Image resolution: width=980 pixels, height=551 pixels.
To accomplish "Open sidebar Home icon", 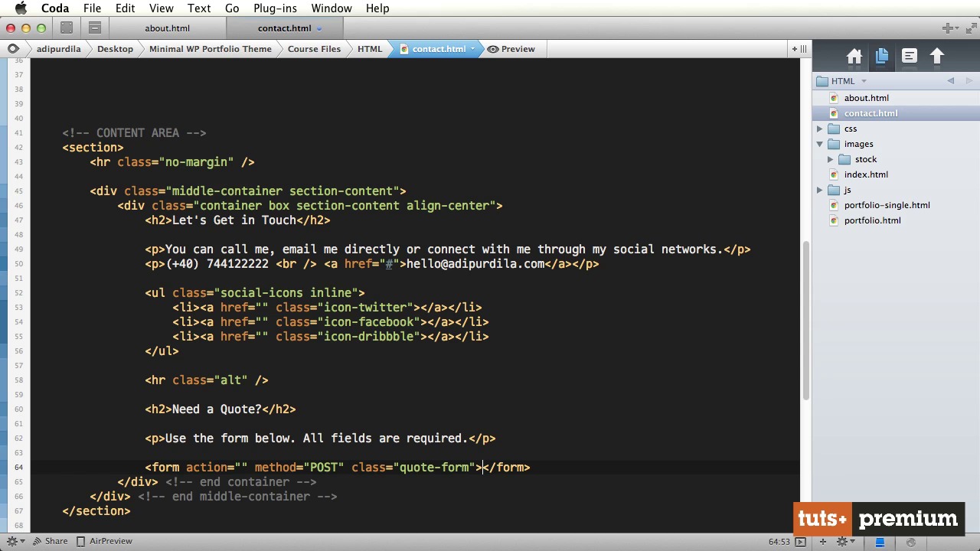I will coord(854,57).
